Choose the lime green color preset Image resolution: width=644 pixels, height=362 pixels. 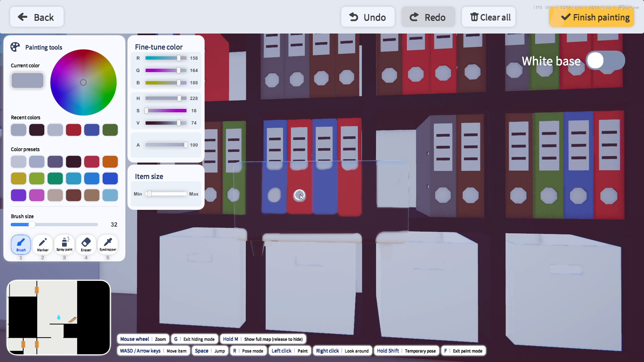(x=37, y=178)
